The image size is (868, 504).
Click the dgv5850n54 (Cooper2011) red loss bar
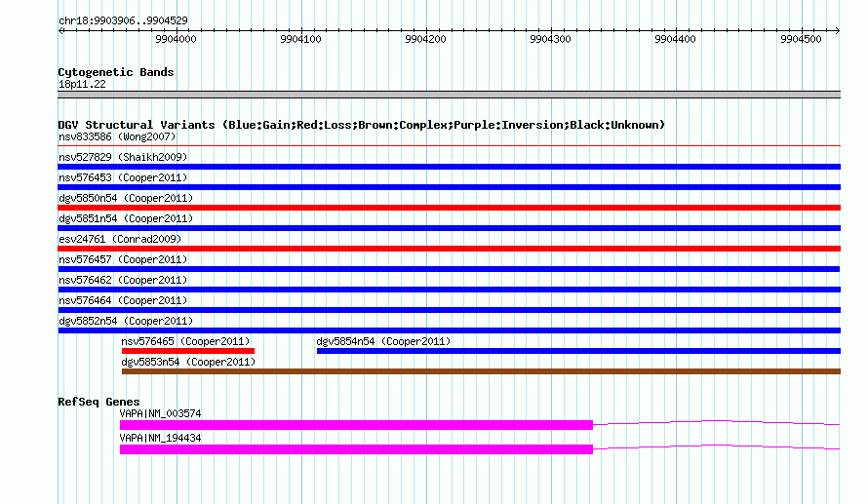(449, 208)
